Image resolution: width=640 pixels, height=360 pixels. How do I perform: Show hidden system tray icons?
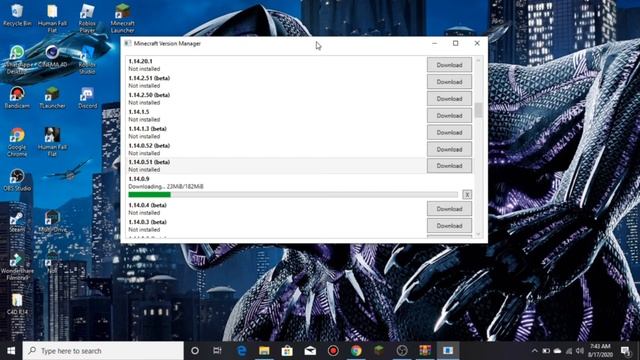pyautogui.click(x=534, y=351)
